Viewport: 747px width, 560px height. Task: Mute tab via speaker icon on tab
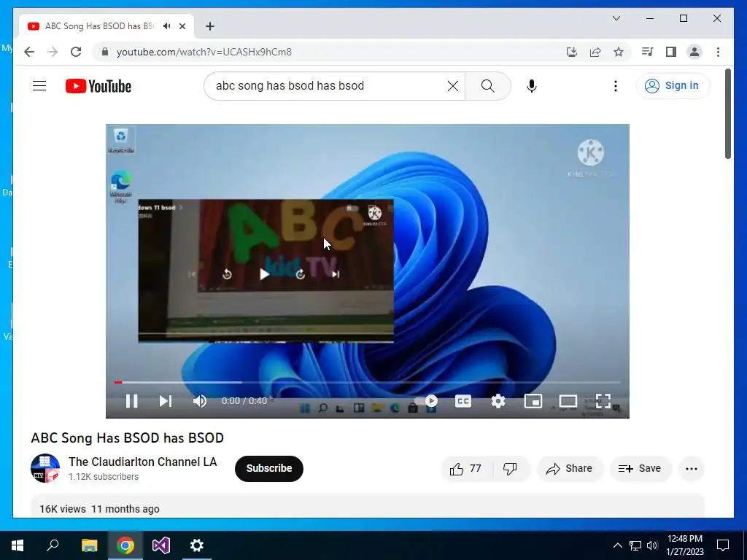point(166,26)
